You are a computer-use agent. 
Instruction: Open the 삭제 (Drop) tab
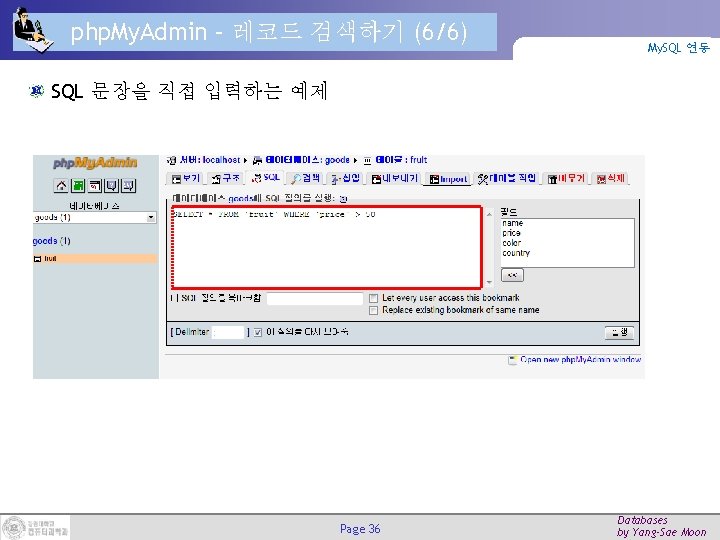pyautogui.click(x=611, y=179)
